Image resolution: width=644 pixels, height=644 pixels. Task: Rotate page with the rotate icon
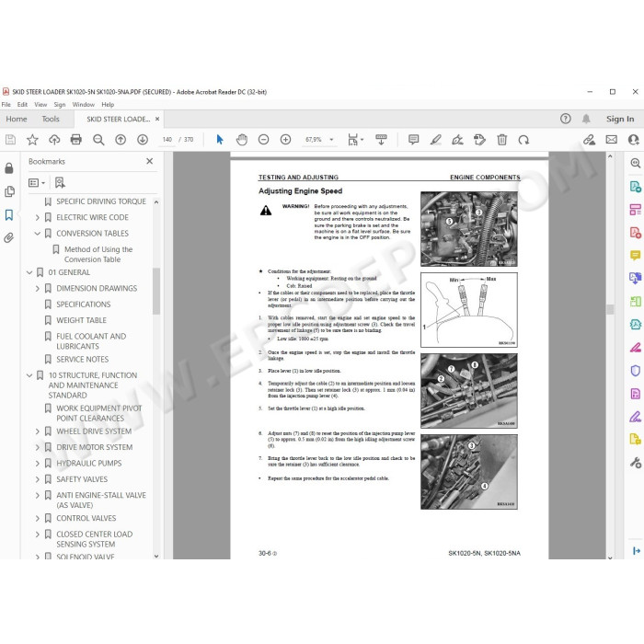(523, 140)
